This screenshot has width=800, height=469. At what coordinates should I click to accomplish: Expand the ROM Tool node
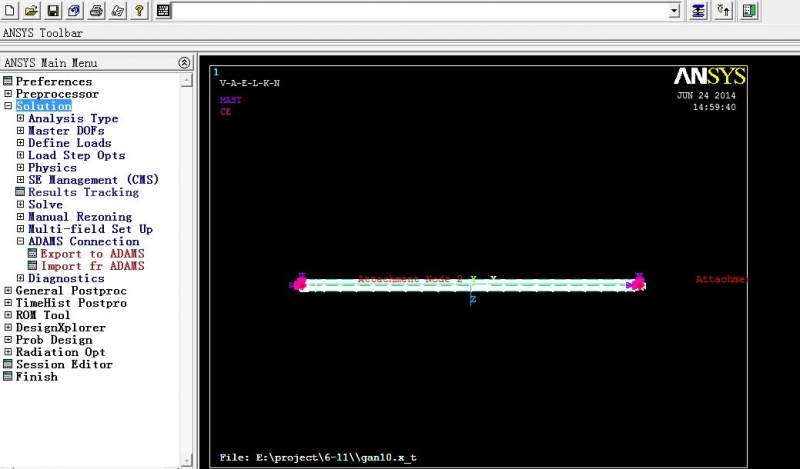[x=8, y=314]
